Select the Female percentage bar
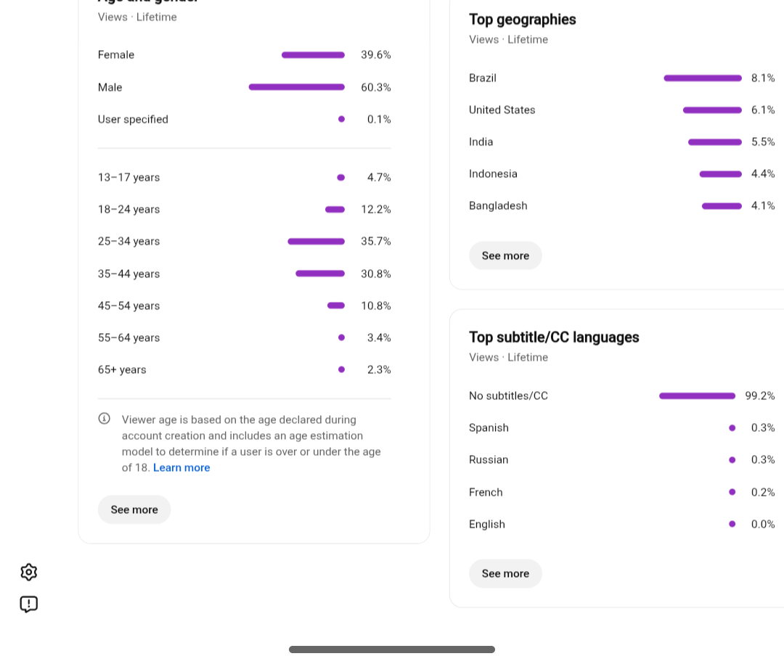The image size is (784, 672). click(313, 55)
